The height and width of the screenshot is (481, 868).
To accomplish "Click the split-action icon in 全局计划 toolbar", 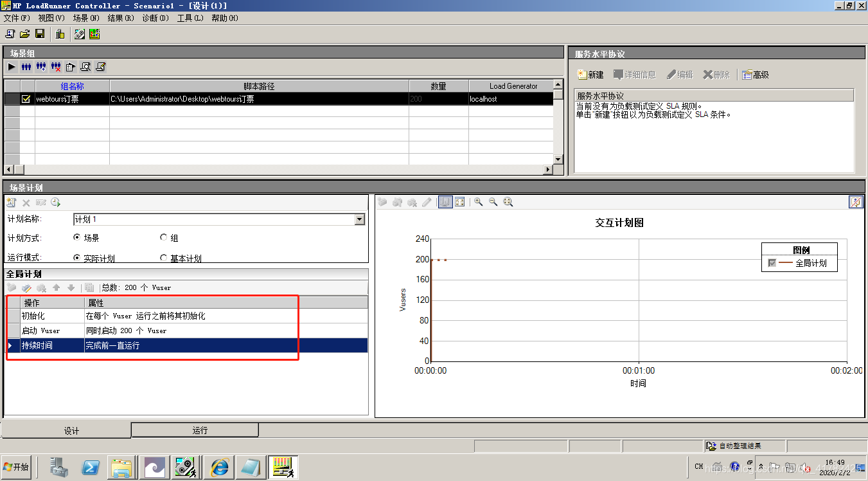I will pos(89,287).
